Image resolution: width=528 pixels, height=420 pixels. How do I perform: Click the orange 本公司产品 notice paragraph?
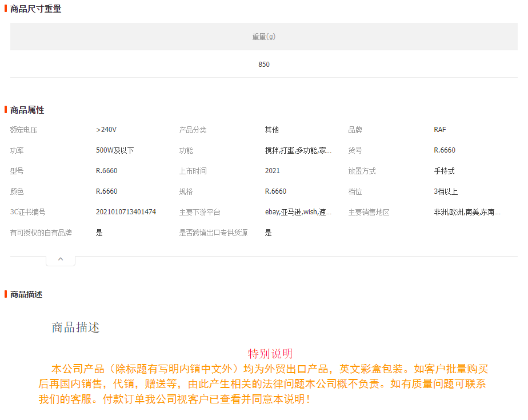click(263, 384)
